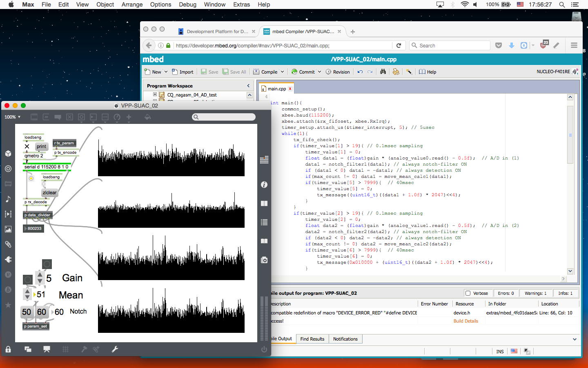Click the patcher lock icon in Max
The height and width of the screenshot is (368, 588).
click(8, 349)
